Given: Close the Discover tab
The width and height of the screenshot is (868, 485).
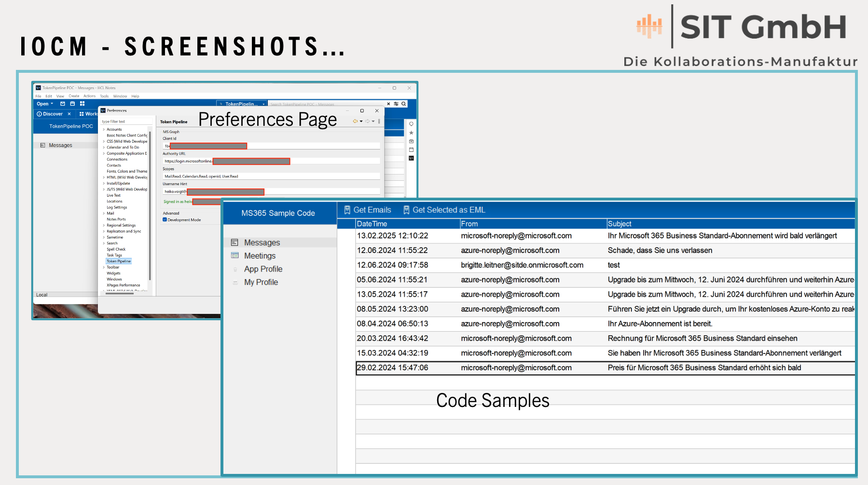Looking at the screenshot, I should [x=69, y=114].
